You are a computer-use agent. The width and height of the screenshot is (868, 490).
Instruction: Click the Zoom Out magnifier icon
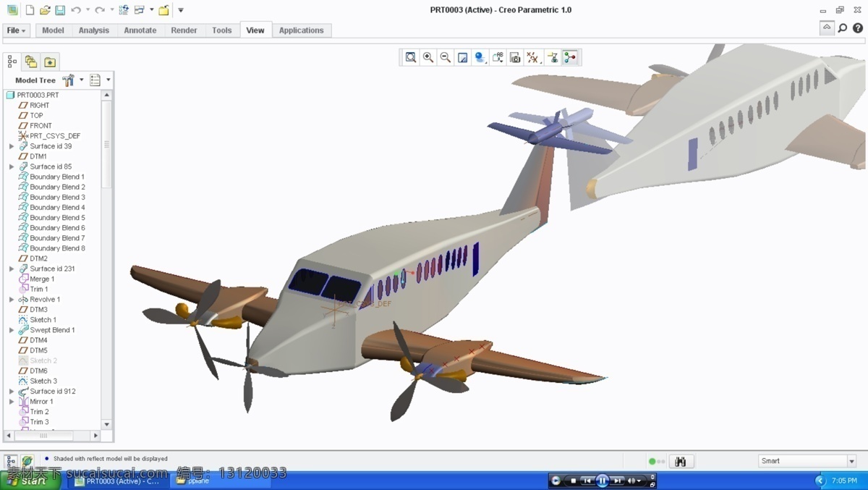pyautogui.click(x=446, y=57)
